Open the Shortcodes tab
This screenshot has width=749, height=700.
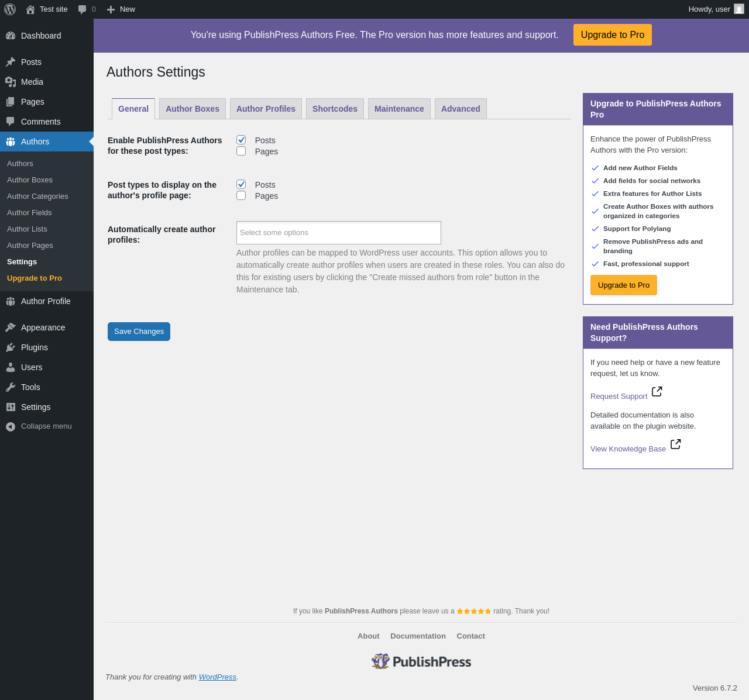[x=335, y=109]
